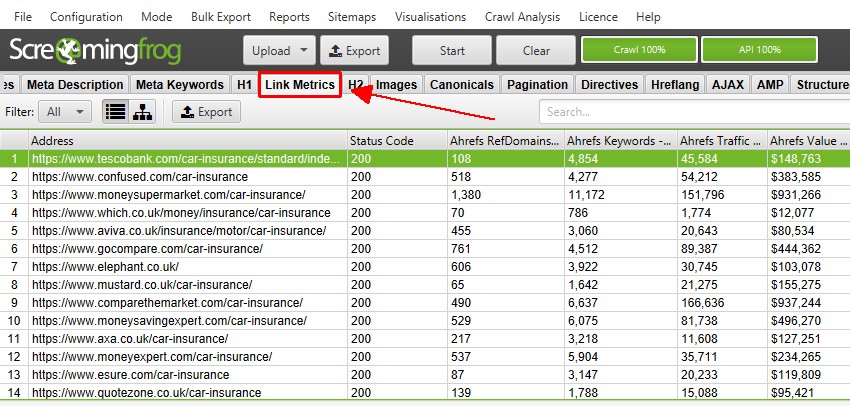
Task: Open the Filter All dropdown
Action: (x=65, y=112)
